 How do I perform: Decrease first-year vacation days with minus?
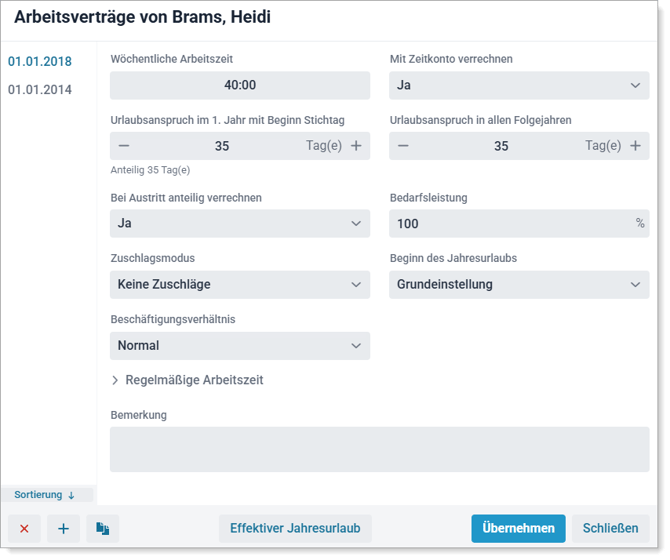coord(124,146)
